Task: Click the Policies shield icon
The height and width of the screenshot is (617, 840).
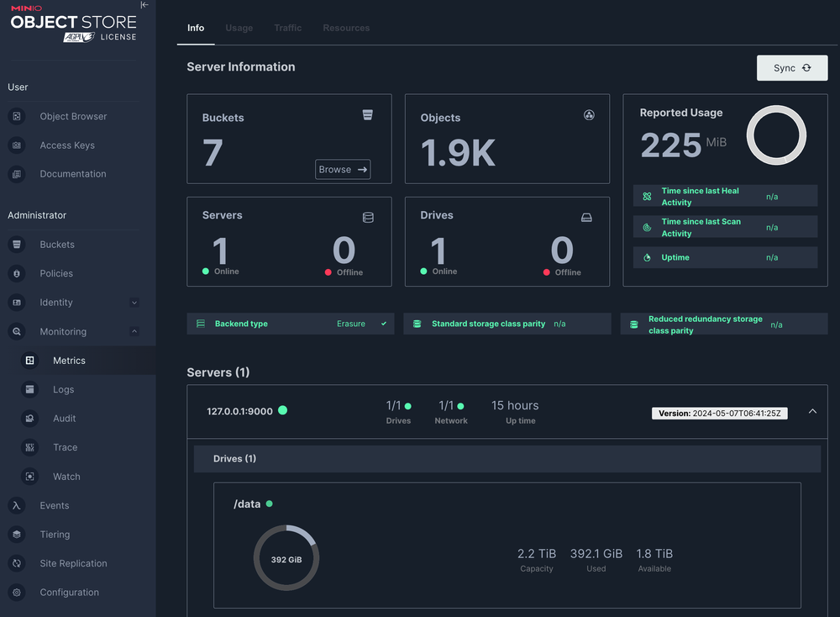Action: (16, 274)
